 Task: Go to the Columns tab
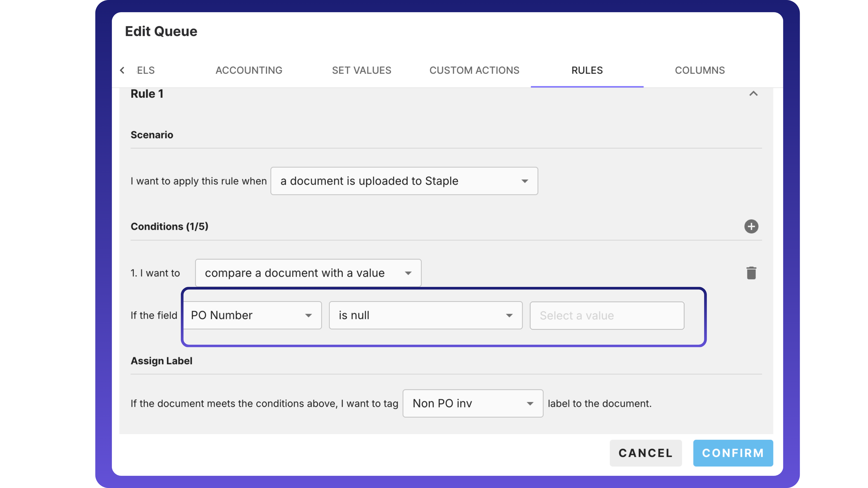(700, 70)
